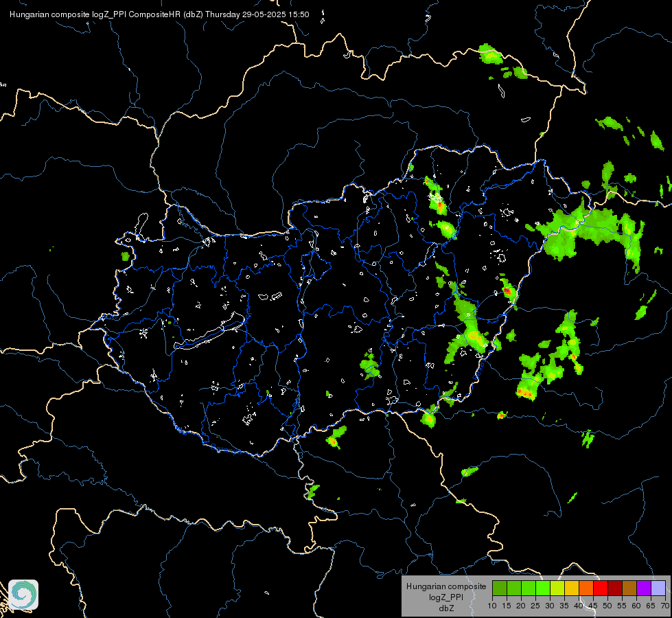This screenshot has height=618, width=672.
Task: Select the 25-30 dBZ bright green swatch
Action: tap(543, 588)
